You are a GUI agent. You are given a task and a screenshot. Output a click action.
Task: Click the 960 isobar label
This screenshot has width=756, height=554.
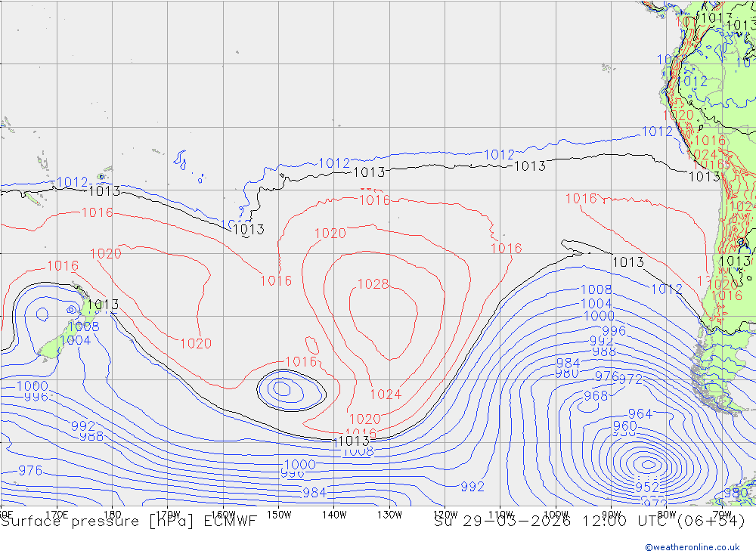coord(625,426)
